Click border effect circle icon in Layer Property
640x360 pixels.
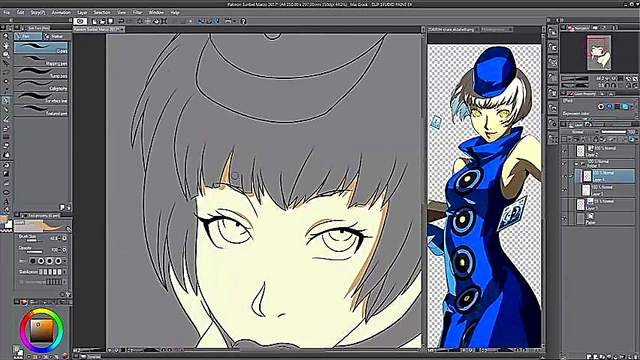(601, 107)
